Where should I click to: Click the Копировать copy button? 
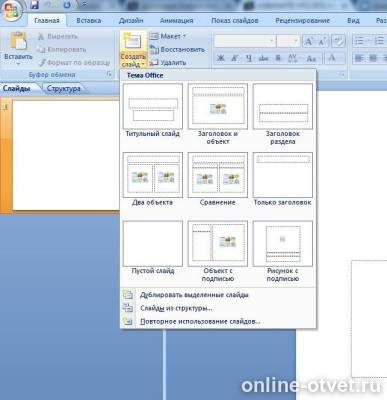[62, 49]
